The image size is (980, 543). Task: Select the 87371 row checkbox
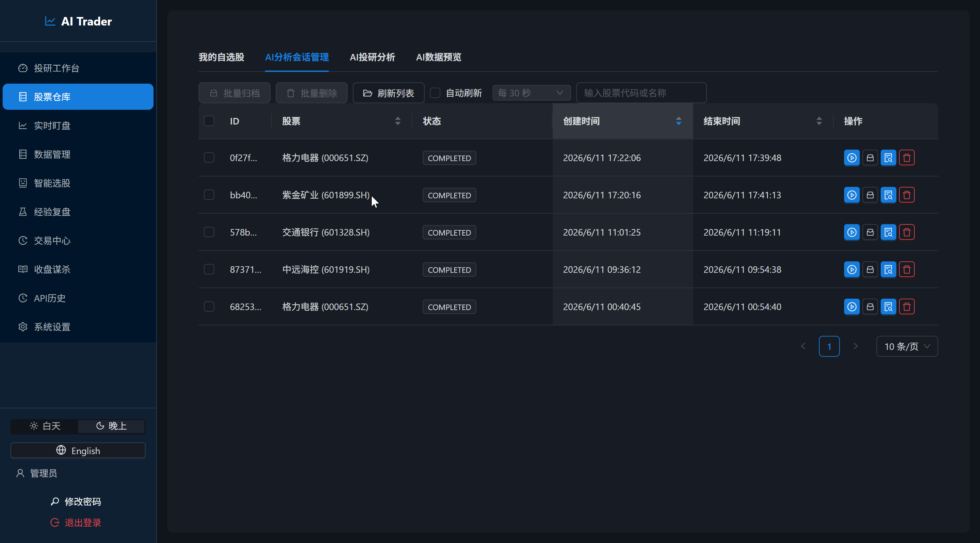pyautogui.click(x=209, y=270)
